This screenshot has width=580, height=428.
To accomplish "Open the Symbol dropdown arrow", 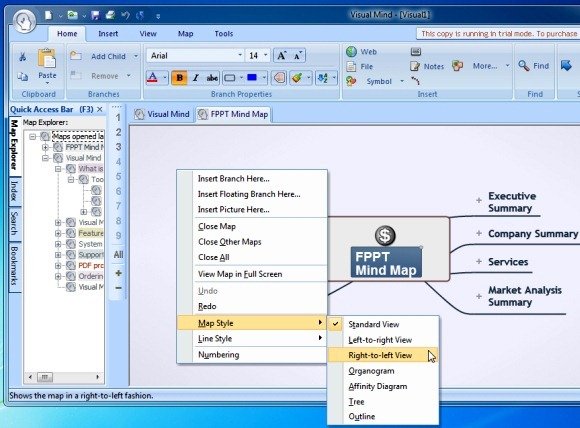I will tap(402, 81).
